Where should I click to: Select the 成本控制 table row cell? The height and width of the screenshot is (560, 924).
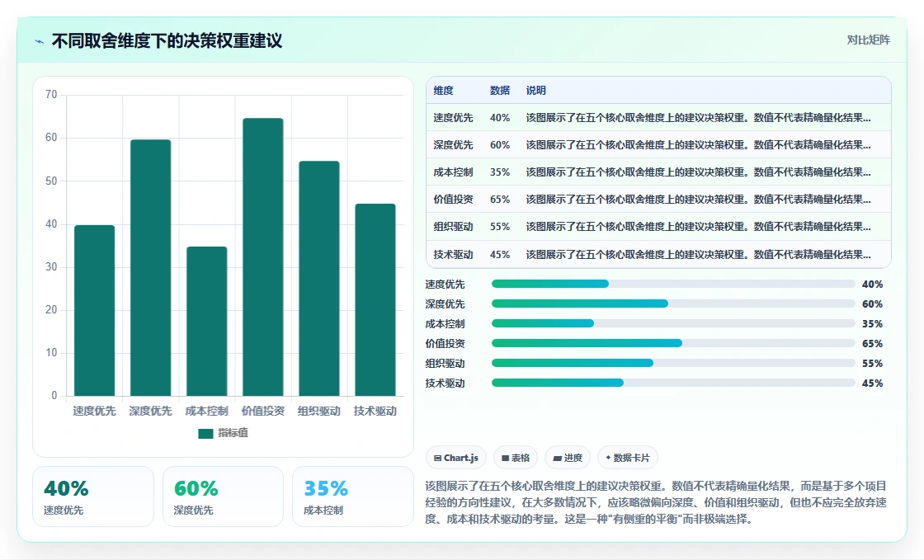point(453,172)
